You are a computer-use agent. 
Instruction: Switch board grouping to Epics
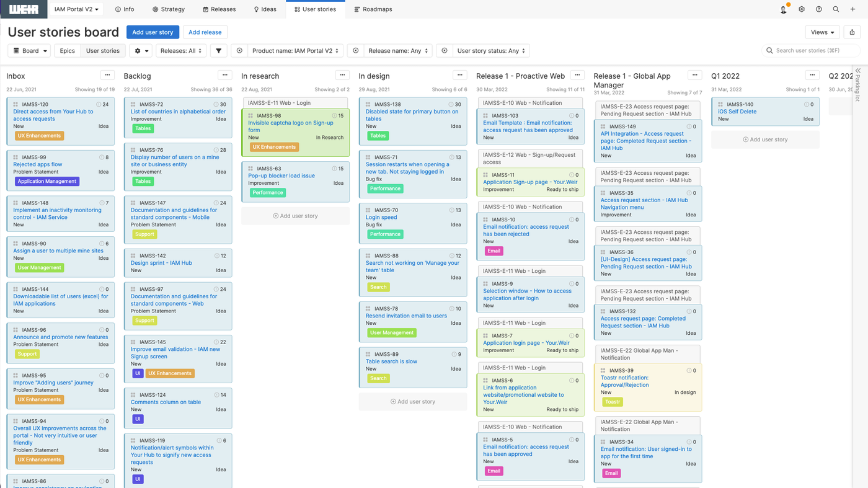click(68, 51)
